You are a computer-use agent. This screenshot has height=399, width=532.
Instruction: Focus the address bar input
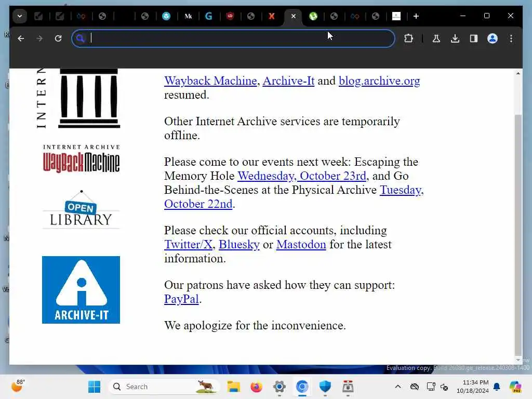tap(233, 38)
